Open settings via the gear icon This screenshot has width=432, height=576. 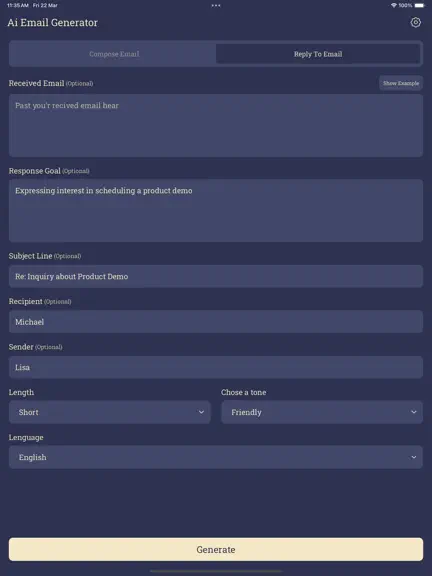pos(415,22)
